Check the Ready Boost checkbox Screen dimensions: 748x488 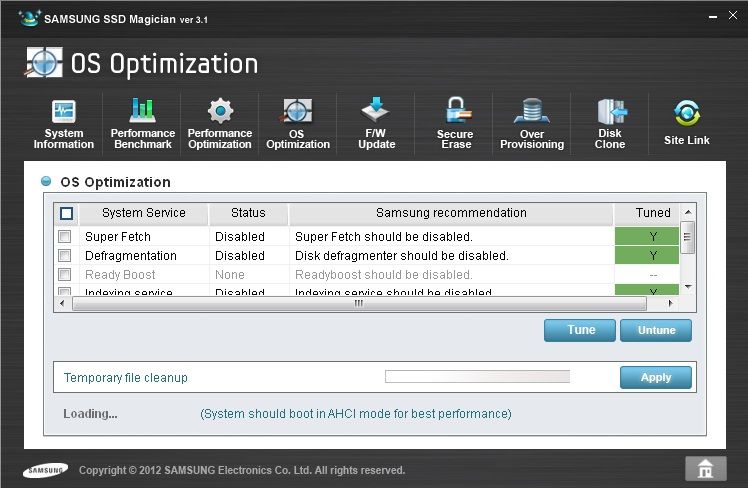tap(64, 274)
